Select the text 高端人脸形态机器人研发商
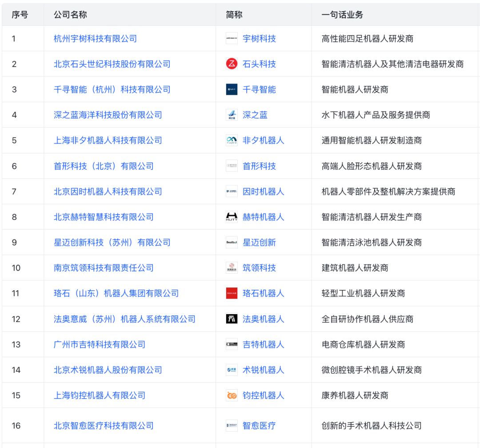480x448 pixels. tap(372, 166)
